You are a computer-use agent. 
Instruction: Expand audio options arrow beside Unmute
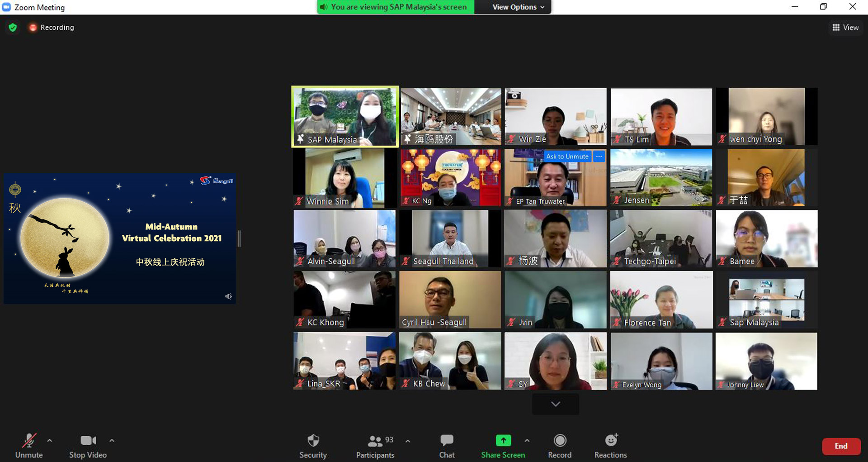point(50,440)
